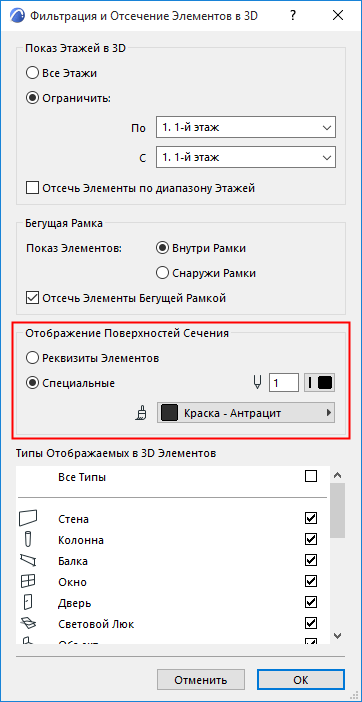Uncheck Отсечь Элементы Бегущей Рамкой
The image size is (362, 702).
(x=32, y=298)
